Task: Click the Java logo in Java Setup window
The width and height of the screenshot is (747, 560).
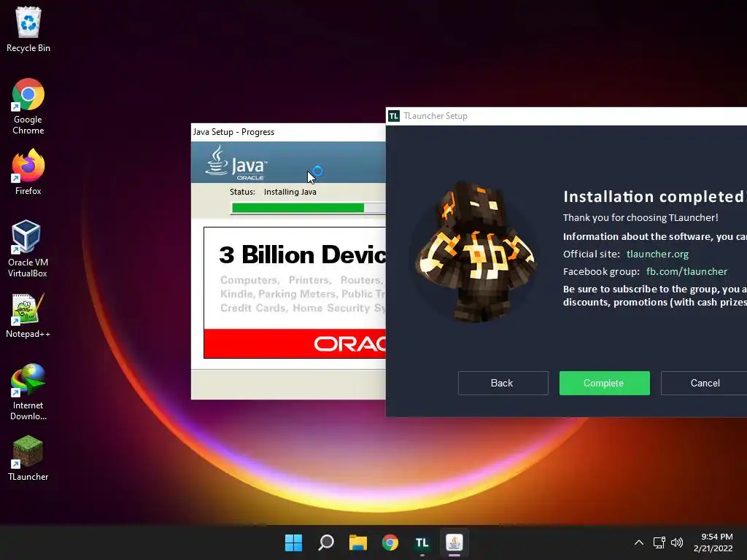Action: pos(236,163)
